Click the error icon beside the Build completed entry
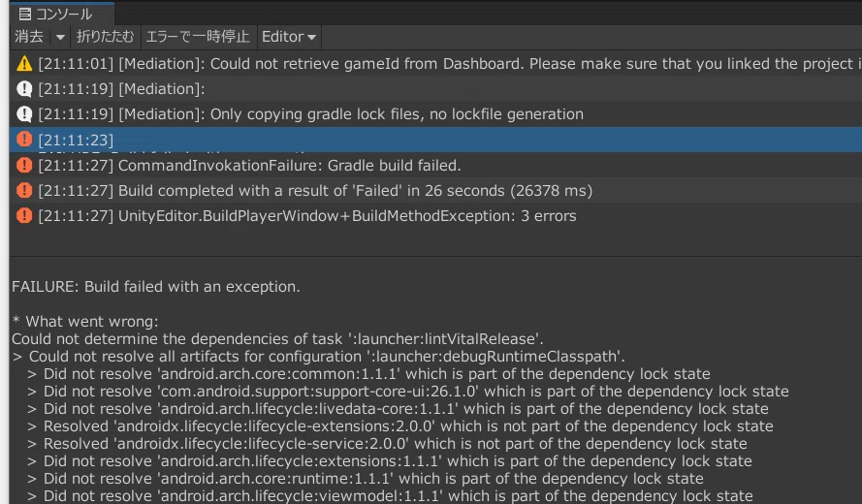This screenshot has height=504, width=862. coord(24,190)
